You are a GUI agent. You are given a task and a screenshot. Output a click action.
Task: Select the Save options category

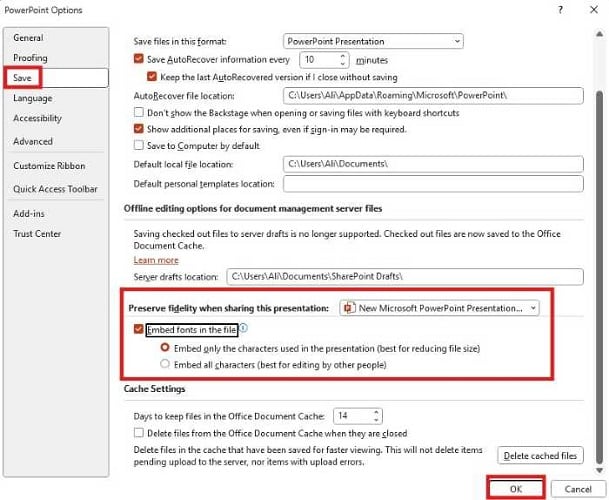click(56, 78)
